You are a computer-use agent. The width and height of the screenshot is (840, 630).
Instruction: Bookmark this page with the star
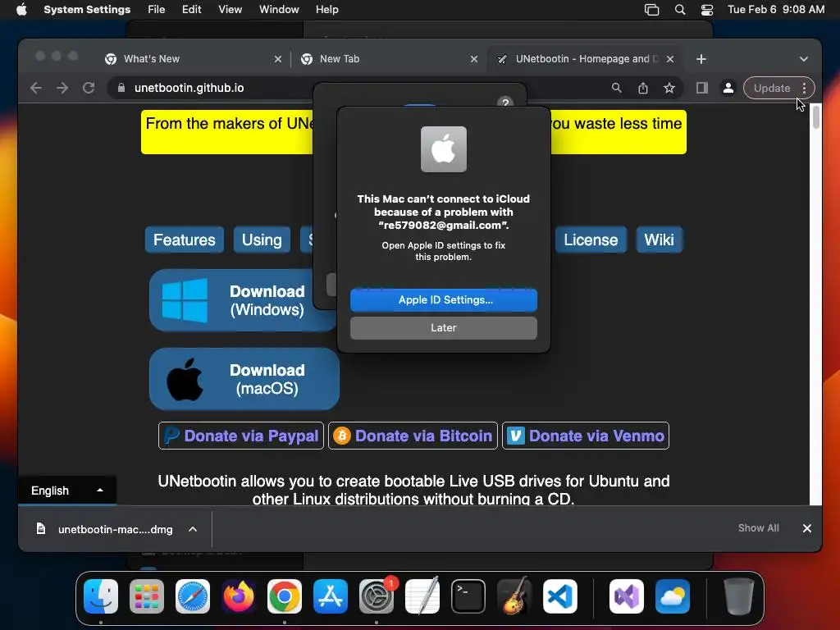(x=669, y=88)
